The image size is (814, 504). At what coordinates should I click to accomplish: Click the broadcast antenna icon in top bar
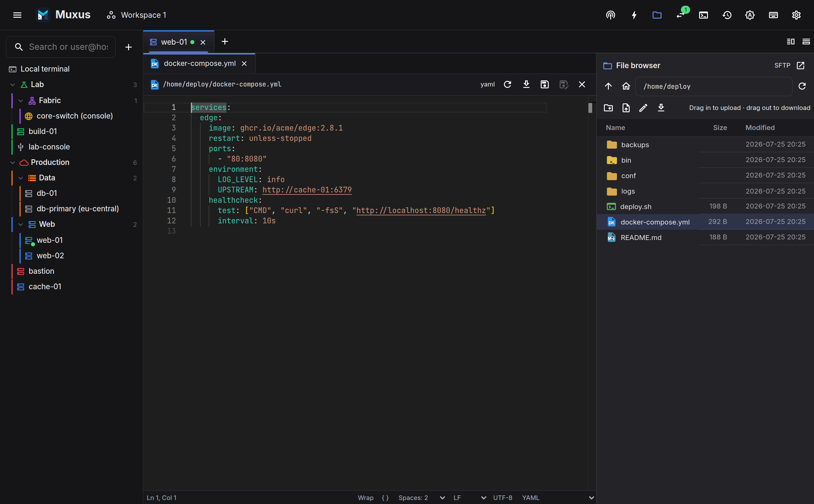(610, 15)
